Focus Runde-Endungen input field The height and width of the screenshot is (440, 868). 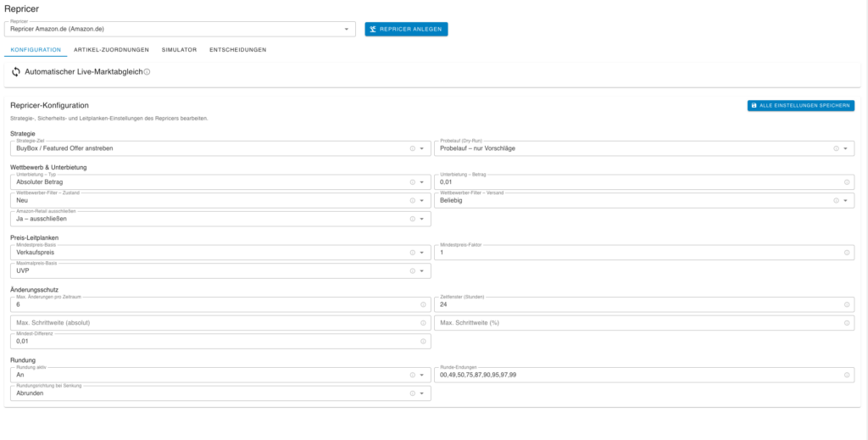click(644, 375)
